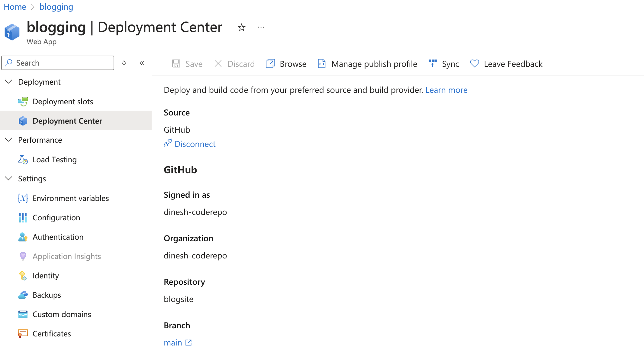Screen dimensions: 644x347
Task: Favorite this page with the star icon
Action: [x=241, y=28]
